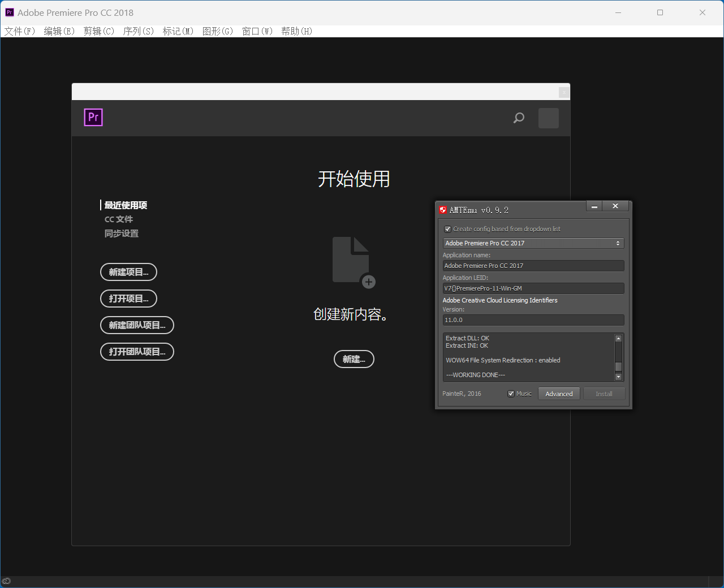Open the Adobe Premiere Pro CC 2017 dropdown
The width and height of the screenshot is (724, 588).
tap(533, 243)
